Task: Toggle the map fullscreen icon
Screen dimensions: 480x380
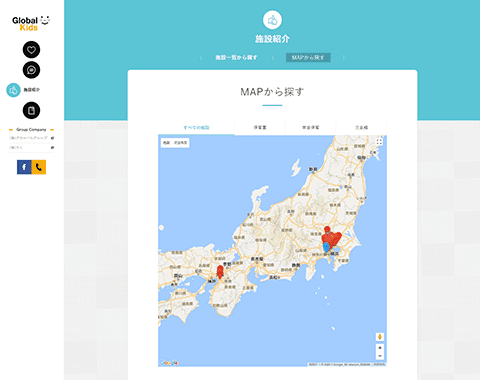Action: tap(379, 142)
